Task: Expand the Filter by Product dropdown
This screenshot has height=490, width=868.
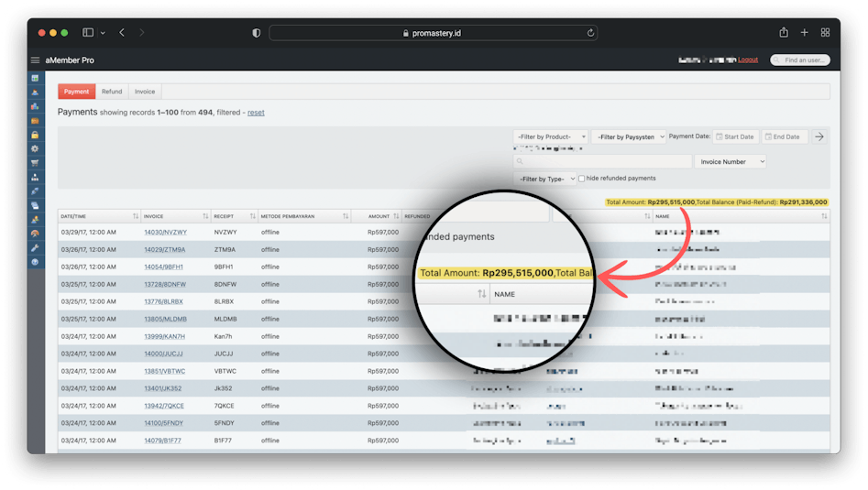Action: (x=550, y=136)
